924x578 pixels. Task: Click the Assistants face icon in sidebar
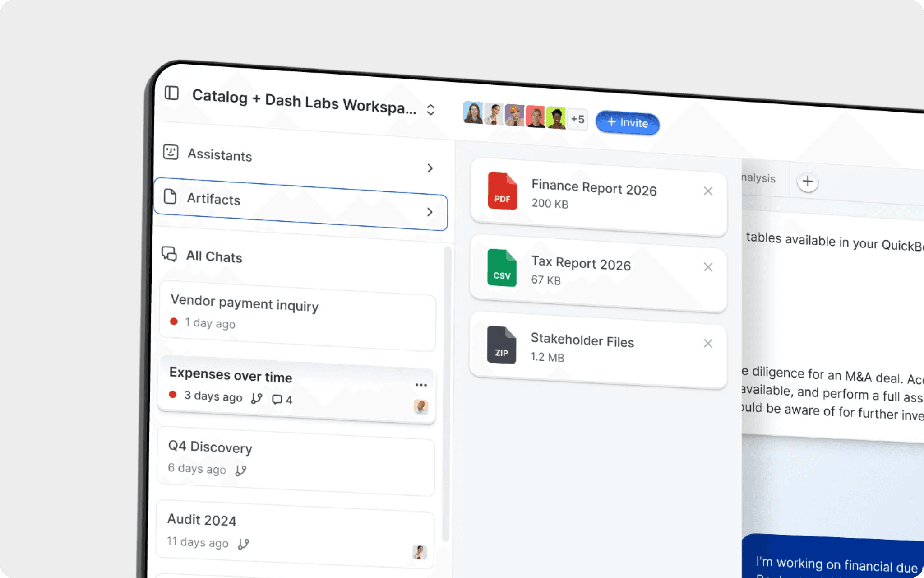point(170,152)
